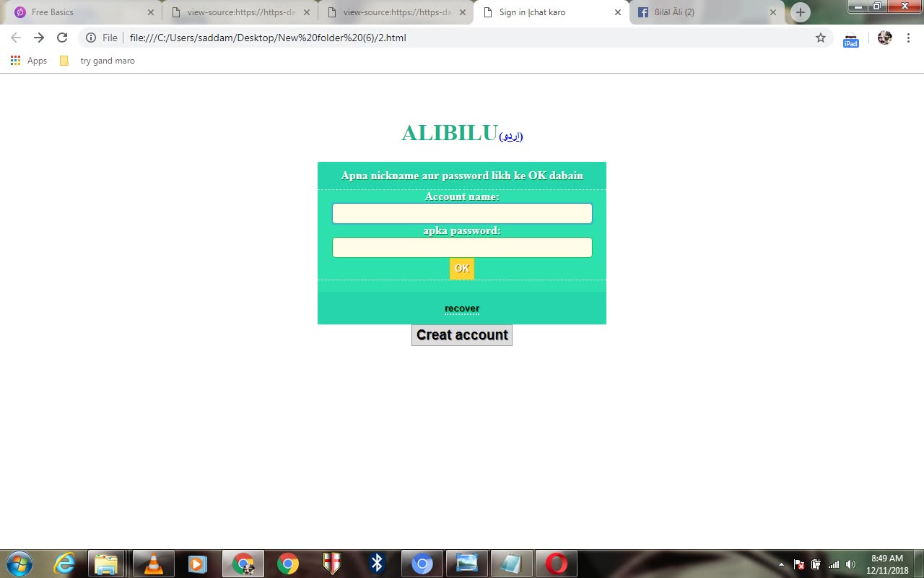Submit login with the OK button
Screen dimensions: 924x578
(x=462, y=268)
